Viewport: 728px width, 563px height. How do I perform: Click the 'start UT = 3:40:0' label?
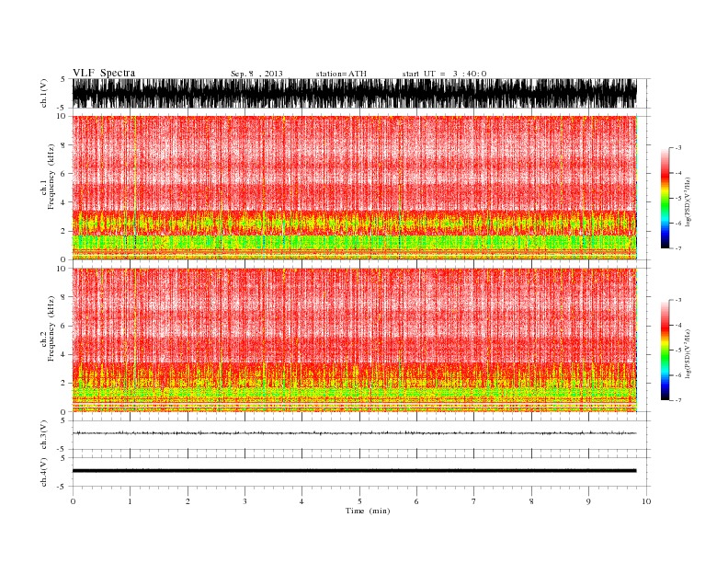(x=444, y=74)
